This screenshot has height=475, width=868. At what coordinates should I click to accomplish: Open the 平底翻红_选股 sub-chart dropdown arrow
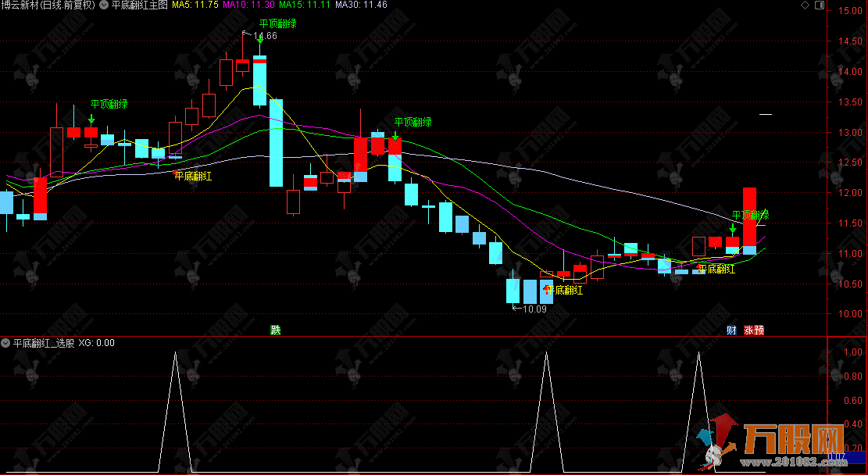click(5, 343)
